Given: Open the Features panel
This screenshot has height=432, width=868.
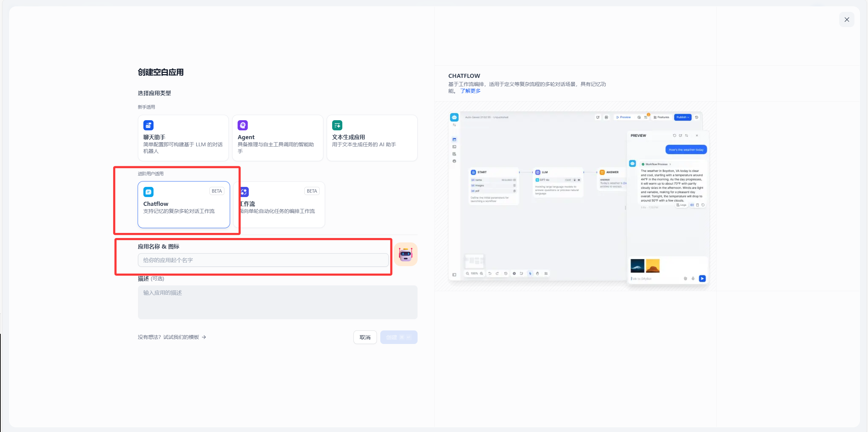Looking at the screenshot, I should coord(662,117).
